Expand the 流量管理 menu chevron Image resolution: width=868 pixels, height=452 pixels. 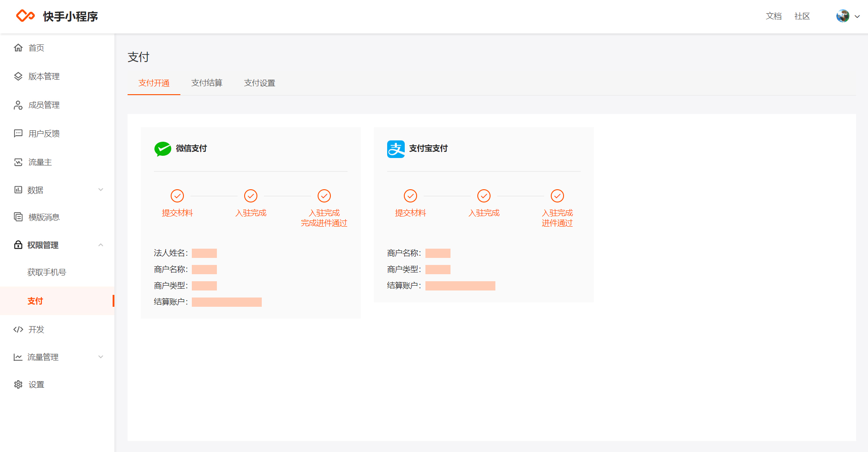pos(101,357)
